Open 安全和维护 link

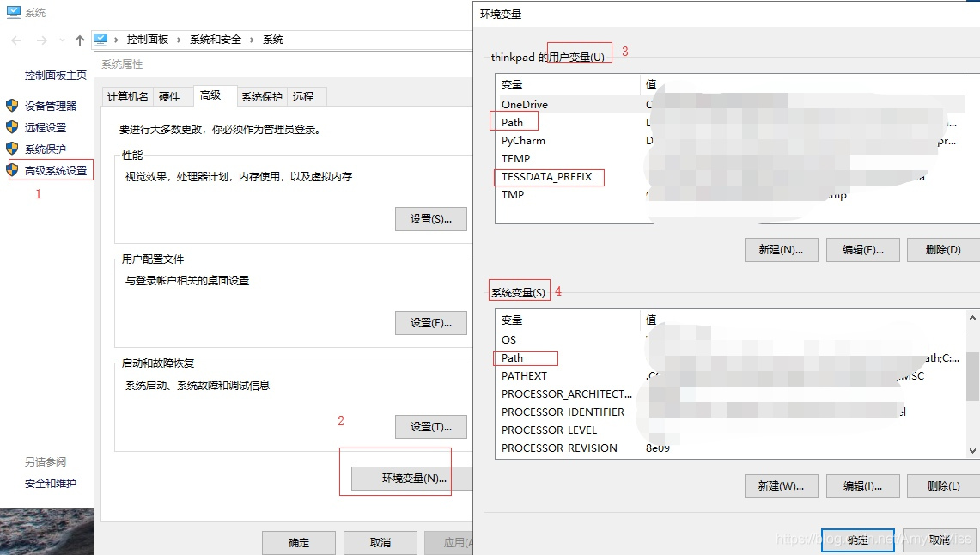pyautogui.click(x=51, y=483)
